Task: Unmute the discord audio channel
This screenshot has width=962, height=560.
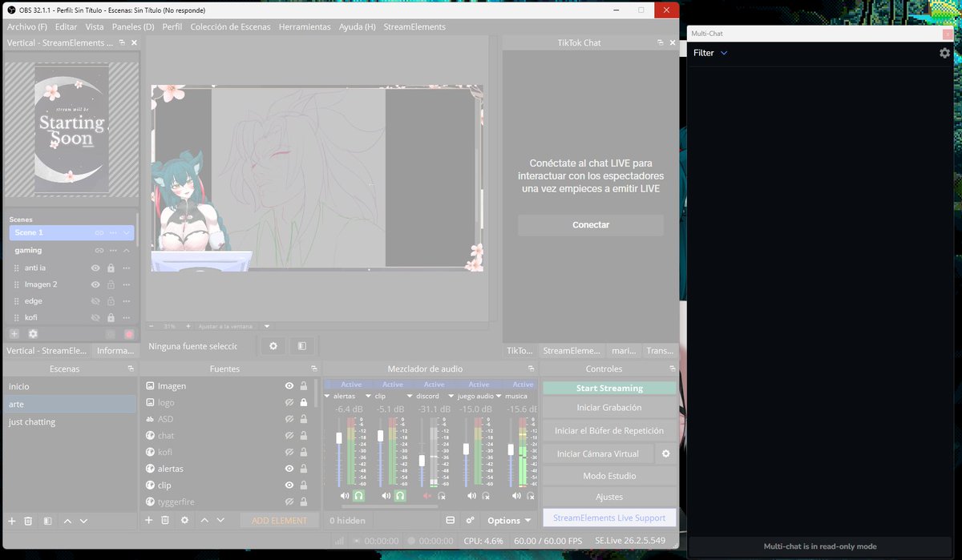Action: coord(426,496)
